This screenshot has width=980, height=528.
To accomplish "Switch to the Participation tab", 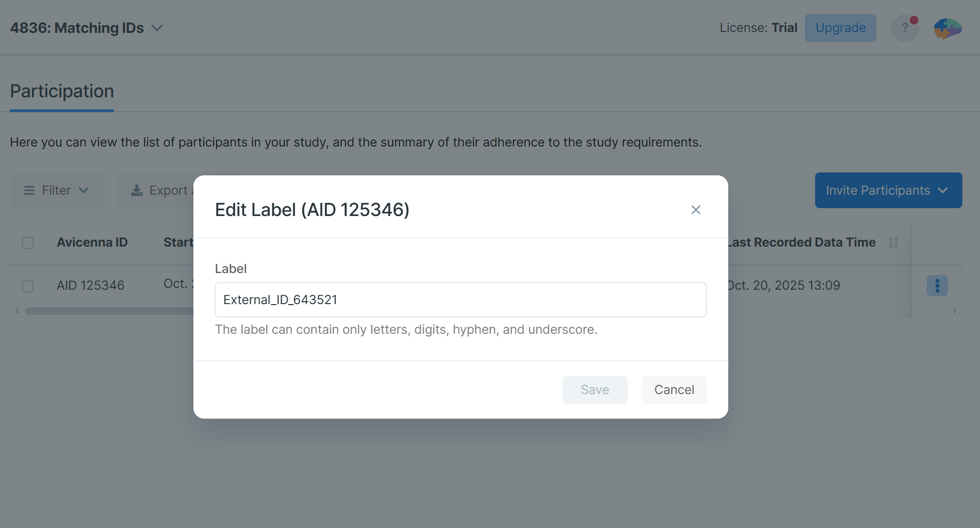I will (62, 91).
